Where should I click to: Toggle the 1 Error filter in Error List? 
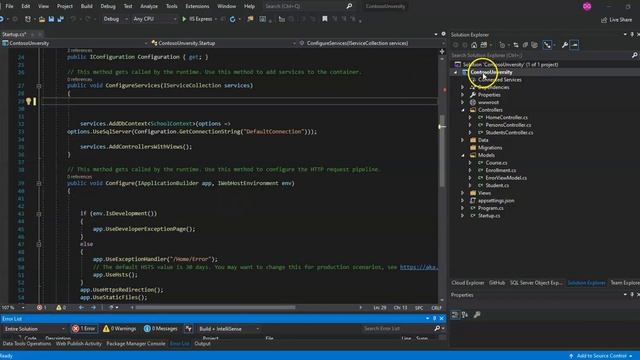tap(84, 329)
